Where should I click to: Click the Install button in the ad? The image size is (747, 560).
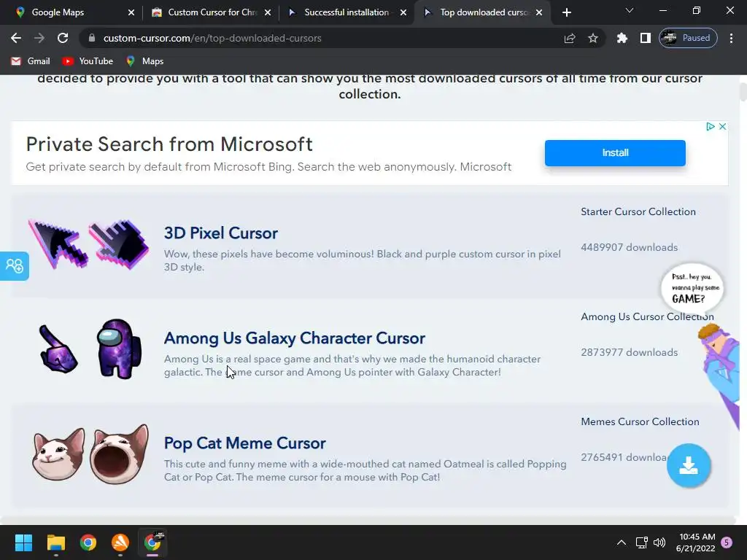coord(615,153)
